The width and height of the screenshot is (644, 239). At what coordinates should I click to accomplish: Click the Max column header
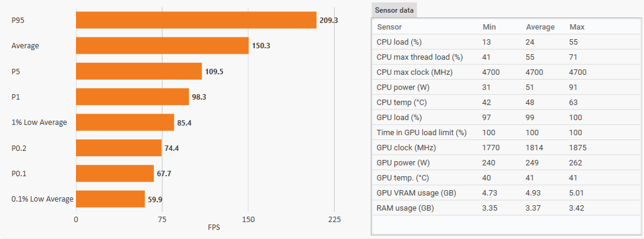576,27
